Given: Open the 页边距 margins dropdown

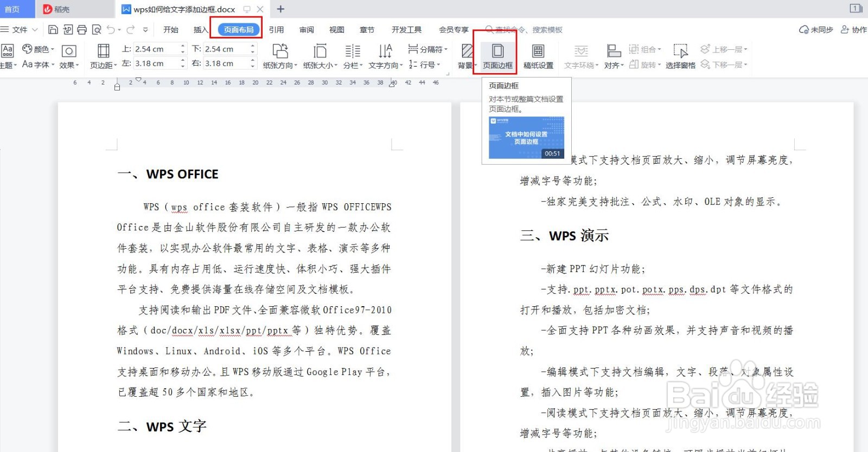Looking at the screenshot, I should tap(103, 56).
